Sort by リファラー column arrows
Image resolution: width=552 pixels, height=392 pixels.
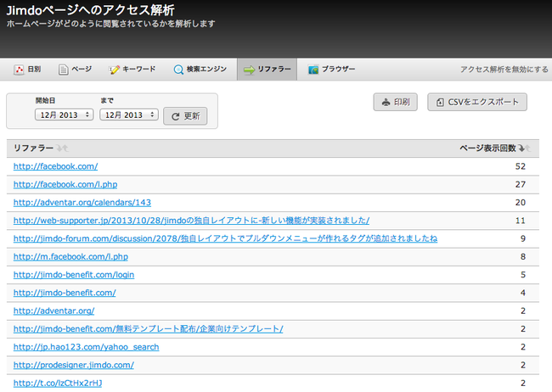coord(62,148)
